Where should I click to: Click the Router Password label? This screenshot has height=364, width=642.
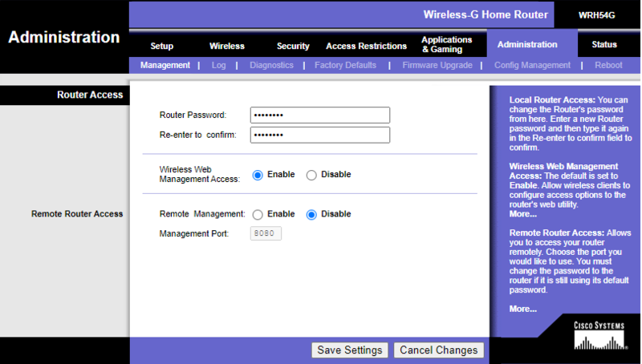193,115
